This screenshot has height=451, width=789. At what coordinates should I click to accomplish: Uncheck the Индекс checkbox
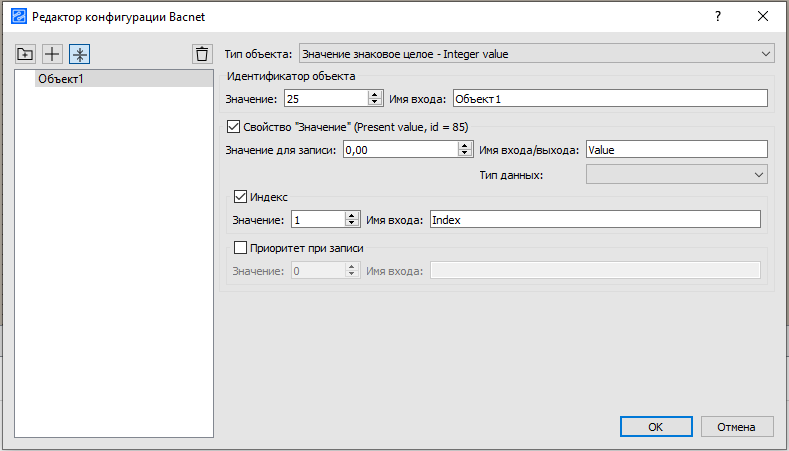[240, 196]
